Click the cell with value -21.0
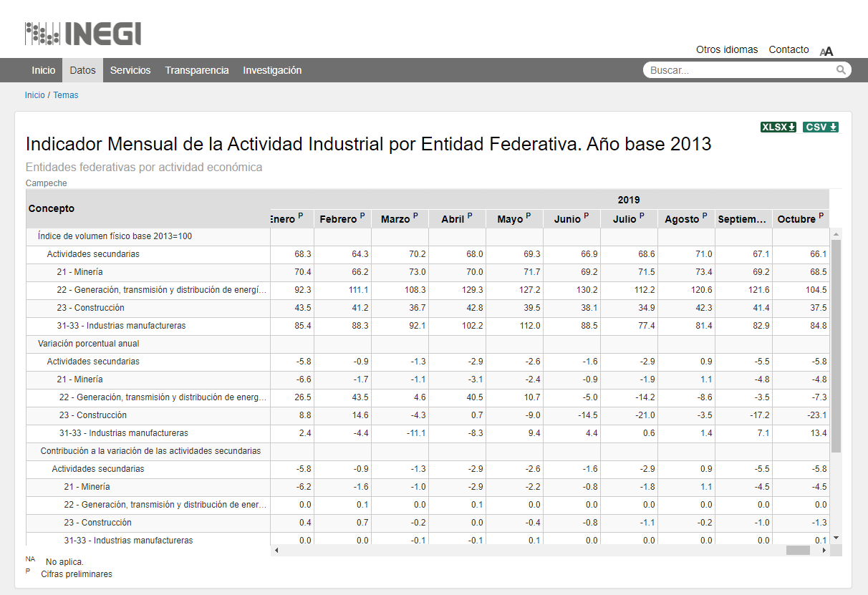Screen dimensions: 868x595 point(629,415)
